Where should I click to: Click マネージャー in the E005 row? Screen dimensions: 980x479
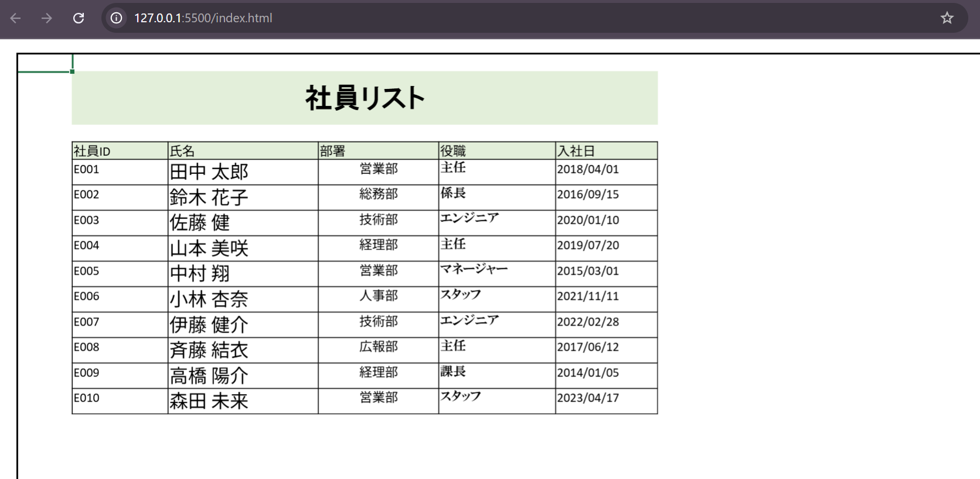point(474,269)
